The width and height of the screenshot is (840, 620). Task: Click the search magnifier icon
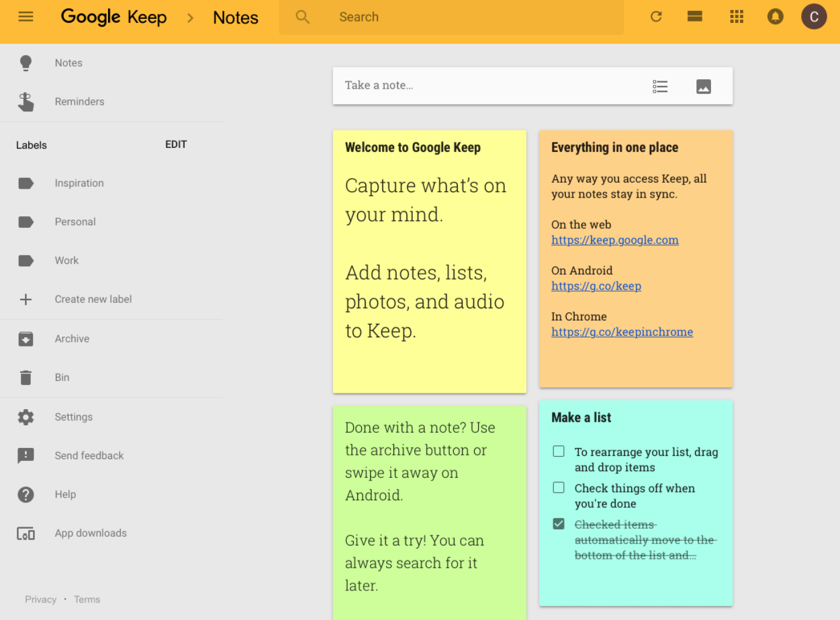pos(303,17)
